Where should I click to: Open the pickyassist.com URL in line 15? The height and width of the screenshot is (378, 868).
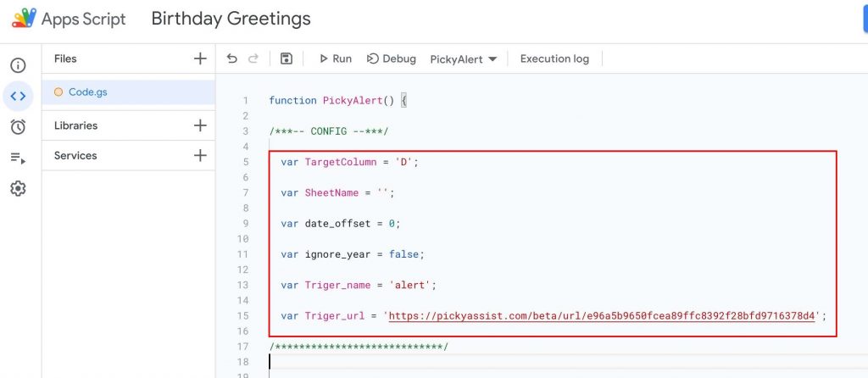[603, 316]
